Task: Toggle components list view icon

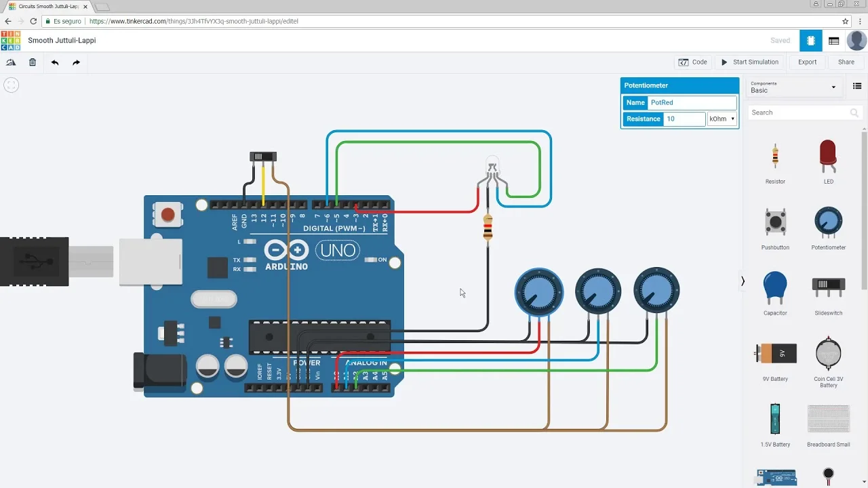Action: (856, 87)
